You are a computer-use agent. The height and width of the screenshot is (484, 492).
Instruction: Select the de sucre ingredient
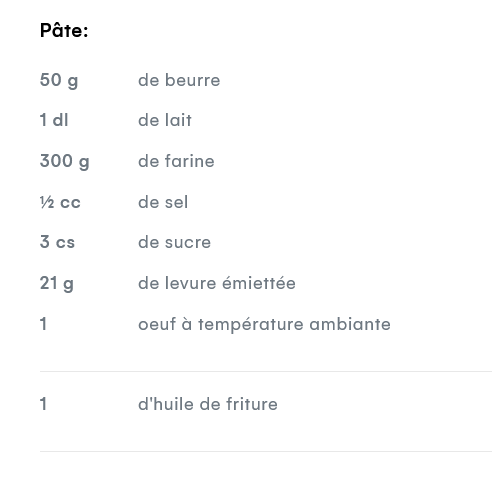(x=175, y=242)
